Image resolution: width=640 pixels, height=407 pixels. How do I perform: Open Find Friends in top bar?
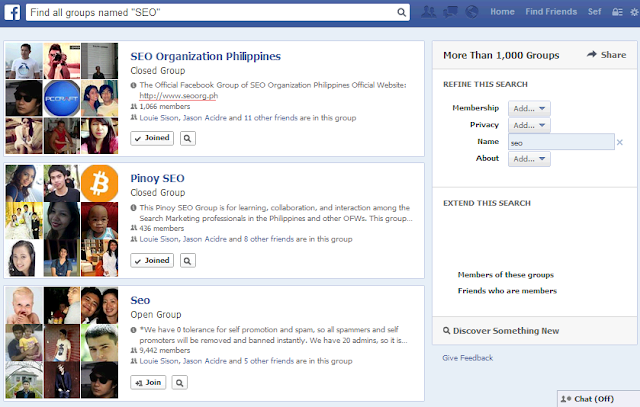point(551,12)
